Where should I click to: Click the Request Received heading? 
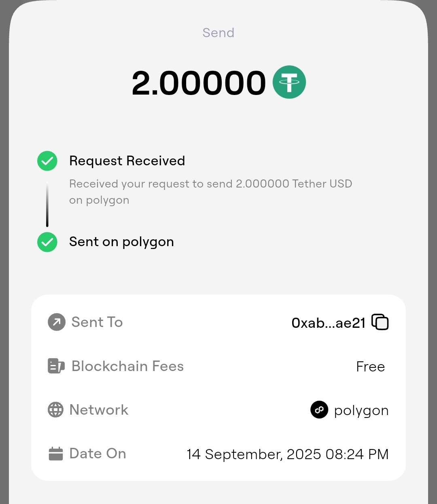click(127, 160)
